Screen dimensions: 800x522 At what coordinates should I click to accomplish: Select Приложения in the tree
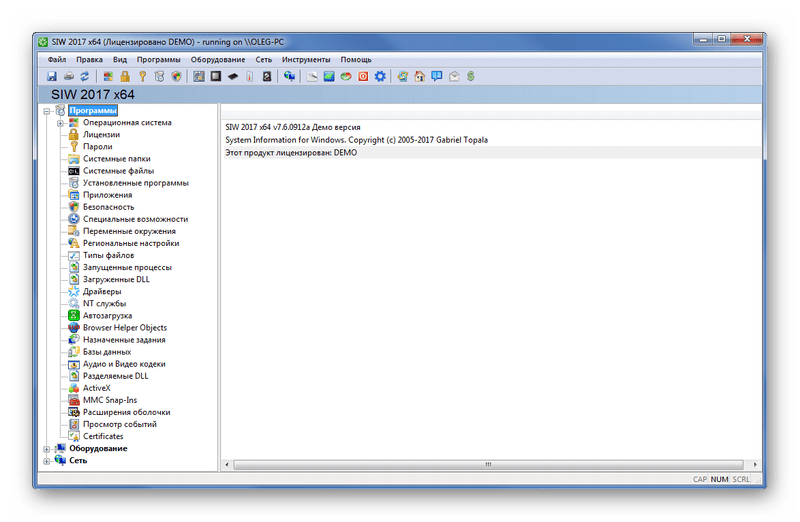point(108,195)
